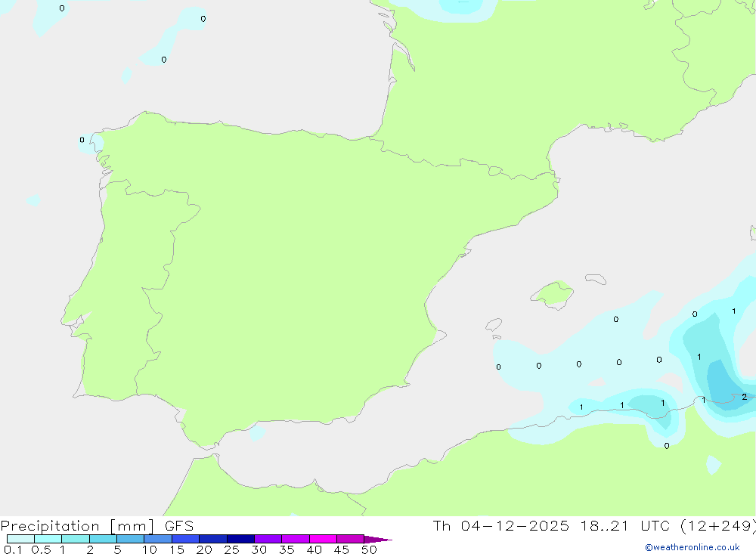This screenshot has height=554, width=756.
Task: Click the '0.1' legend scale number
Action: click(13, 549)
